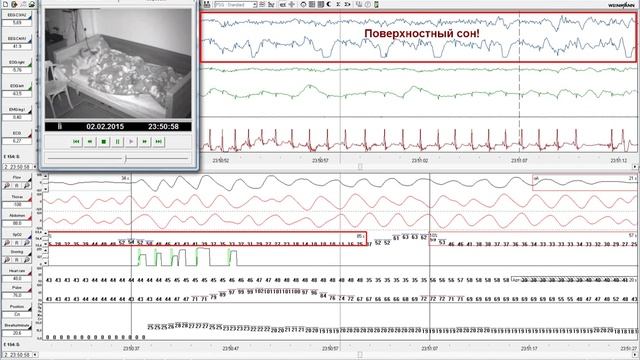Click the green device icon at the toolbar's end

(x=376, y=4)
